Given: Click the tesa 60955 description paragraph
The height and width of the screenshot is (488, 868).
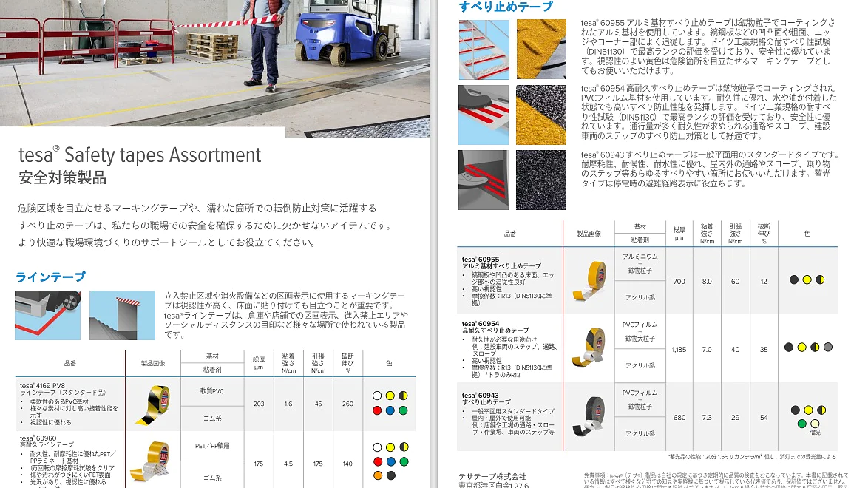Looking at the screenshot, I should coord(708,47).
